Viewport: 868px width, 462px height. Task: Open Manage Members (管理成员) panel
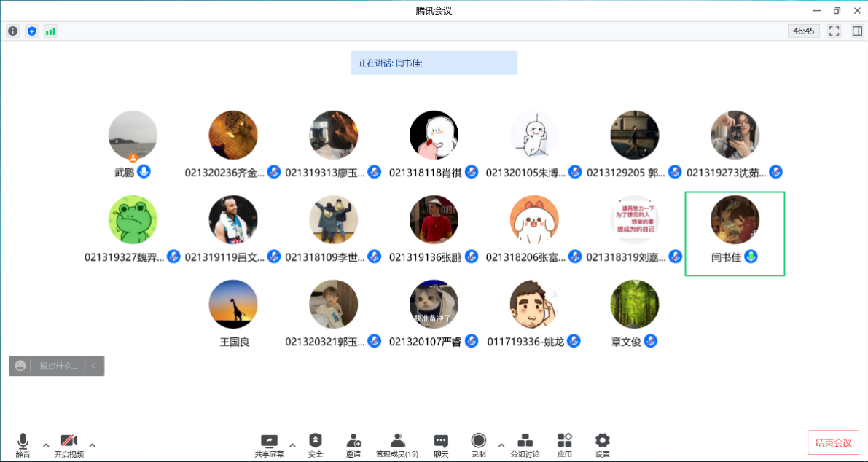[397, 445]
